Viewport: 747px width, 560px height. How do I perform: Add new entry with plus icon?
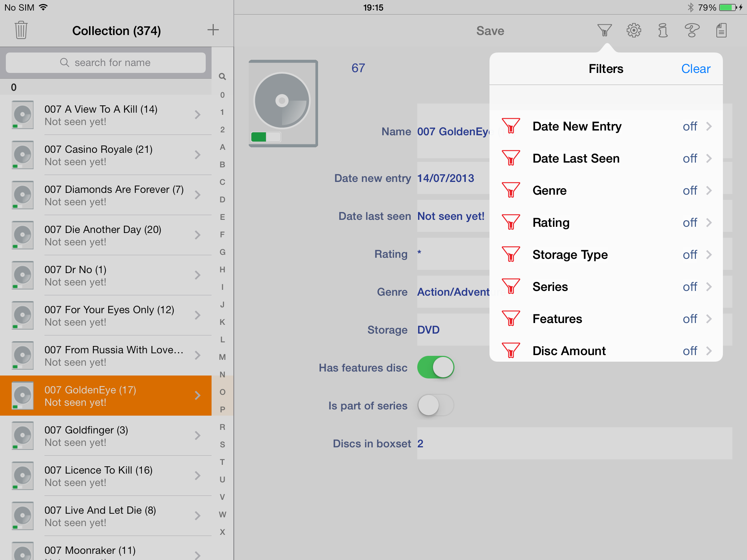[x=213, y=30]
